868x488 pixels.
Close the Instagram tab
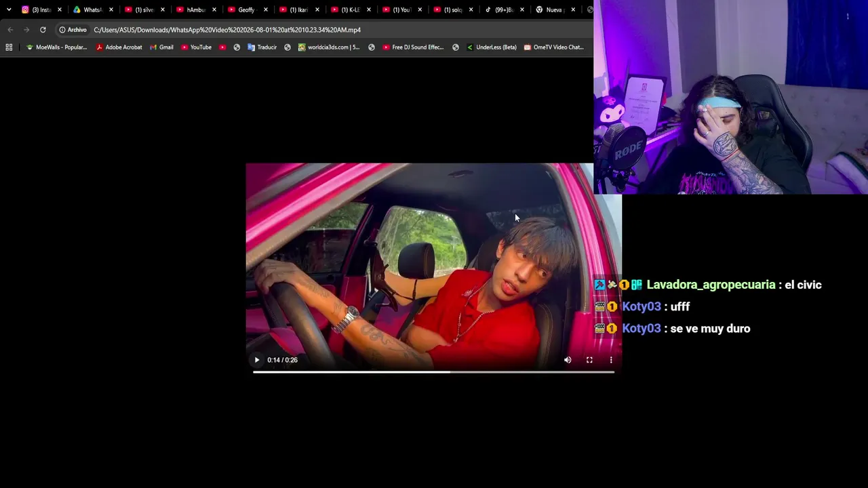pos(60,9)
